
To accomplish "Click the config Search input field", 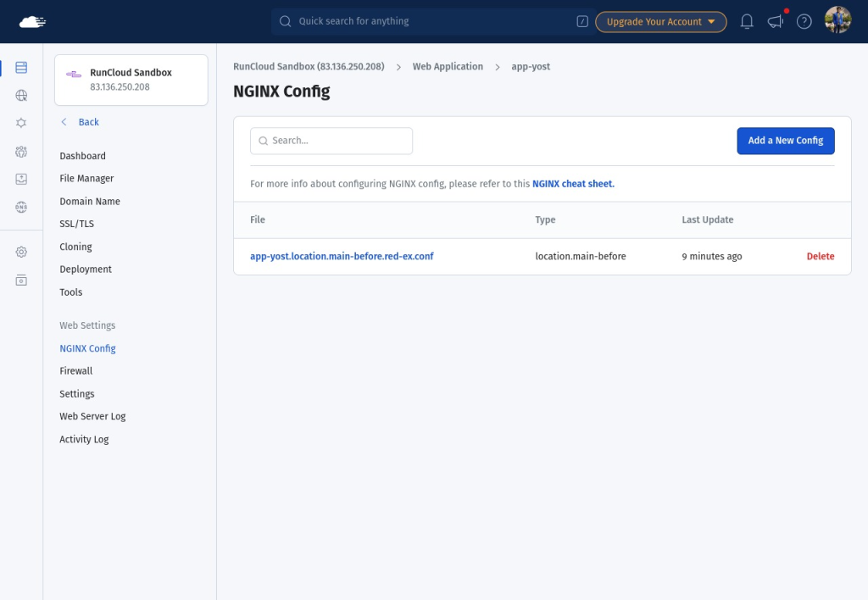I will 331,141.
